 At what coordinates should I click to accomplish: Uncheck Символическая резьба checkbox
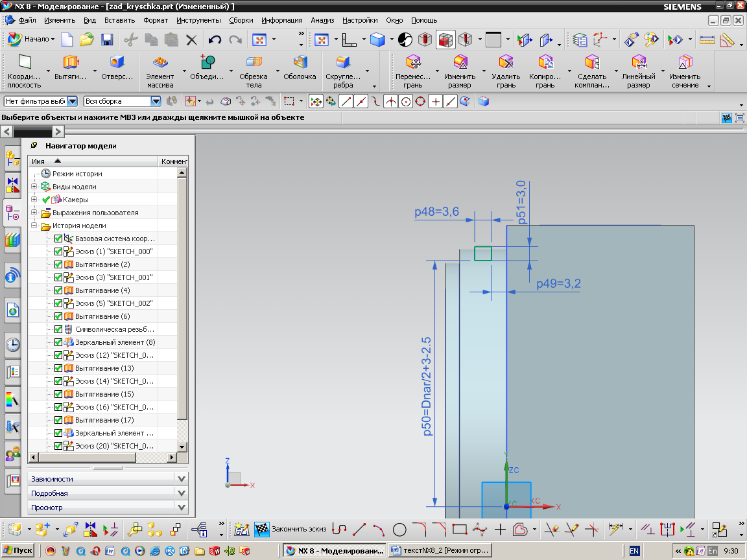tap(58, 329)
